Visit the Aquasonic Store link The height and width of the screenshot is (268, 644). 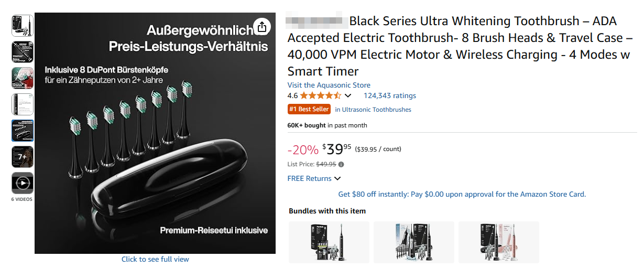click(x=329, y=85)
